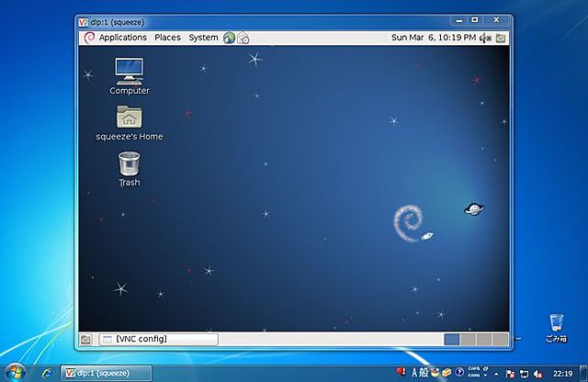The height and width of the screenshot is (382, 588).
Task: Close the dlp:1 (squeeze) VNC window
Action: coord(496,20)
